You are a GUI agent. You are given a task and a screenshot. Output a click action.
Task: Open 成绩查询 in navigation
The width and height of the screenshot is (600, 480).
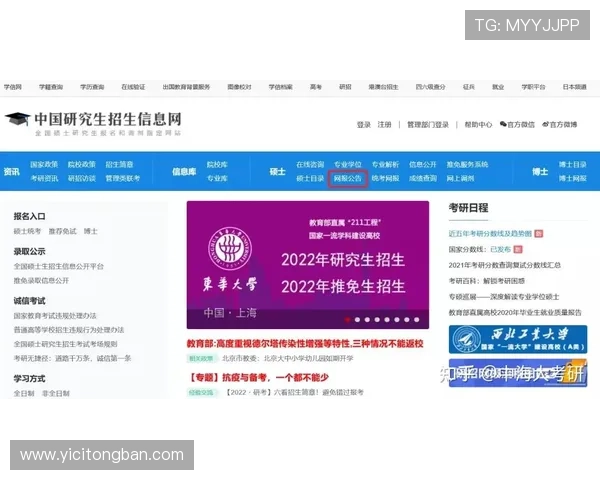point(423,178)
